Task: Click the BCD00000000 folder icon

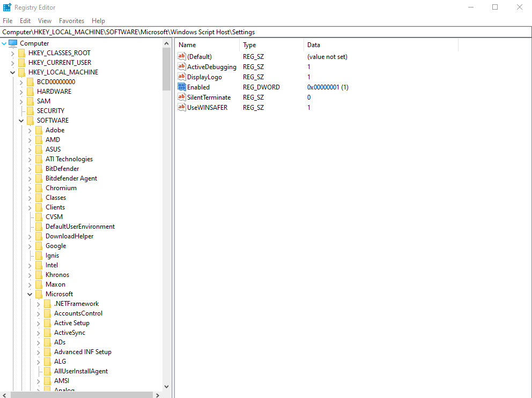Action: point(30,82)
